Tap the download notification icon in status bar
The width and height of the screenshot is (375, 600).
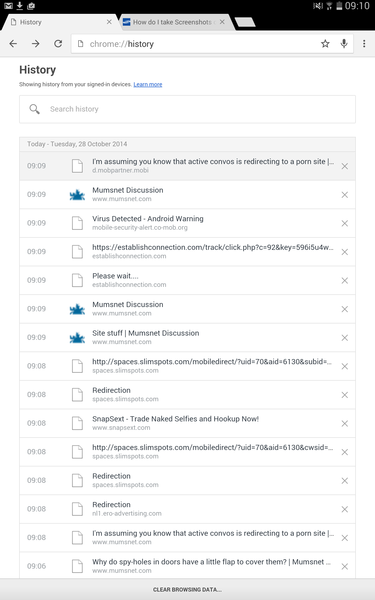tap(20, 6)
